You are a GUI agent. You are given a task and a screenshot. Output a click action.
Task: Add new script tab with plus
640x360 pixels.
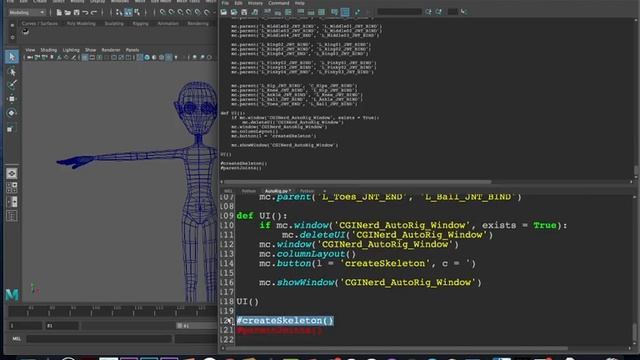[x=324, y=191]
